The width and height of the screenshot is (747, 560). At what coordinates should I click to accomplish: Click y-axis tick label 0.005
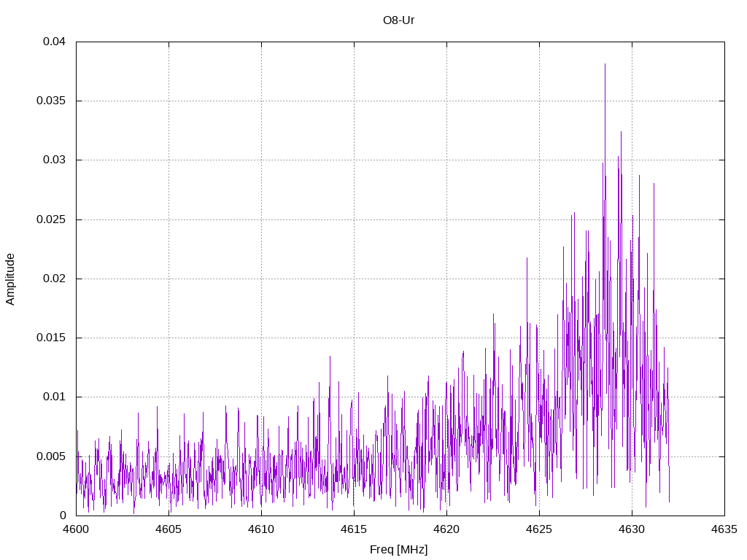point(51,456)
